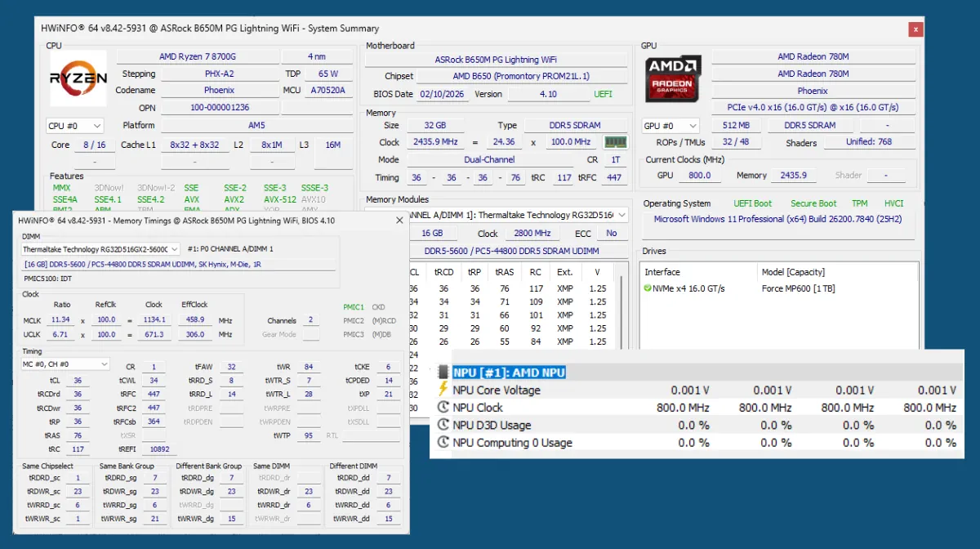Click the NPU Core Voltage row label
Screen dimensions: 980x549
coord(497,390)
